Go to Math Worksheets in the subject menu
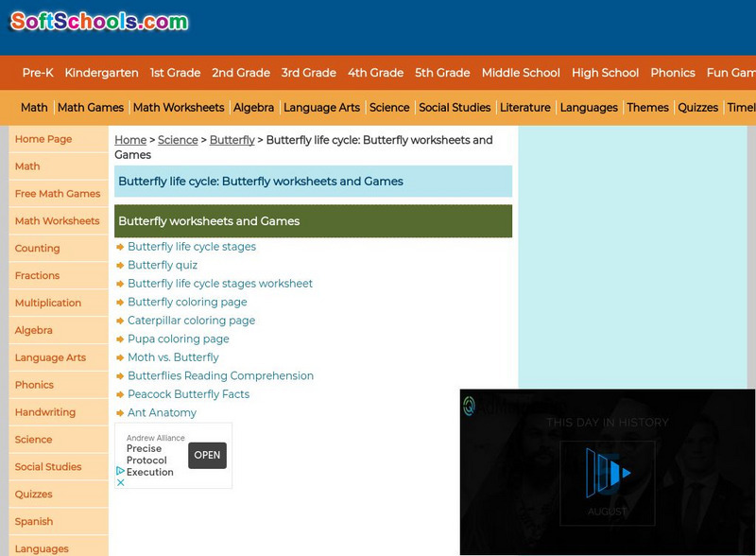The width and height of the screenshot is (756, 556). (x=179, y=108)
